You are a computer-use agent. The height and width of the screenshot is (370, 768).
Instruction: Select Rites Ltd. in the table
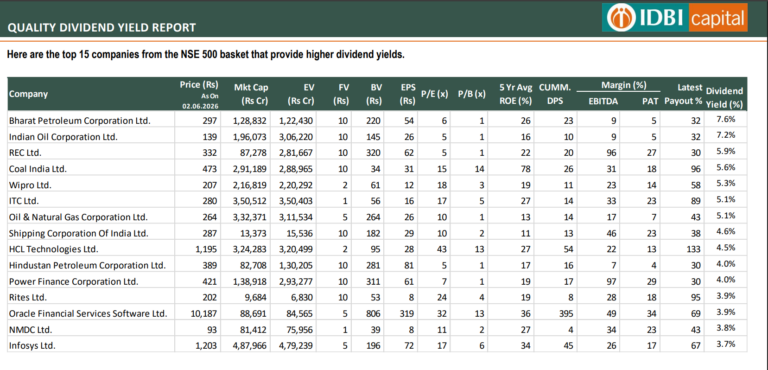(x=28, y=297)
